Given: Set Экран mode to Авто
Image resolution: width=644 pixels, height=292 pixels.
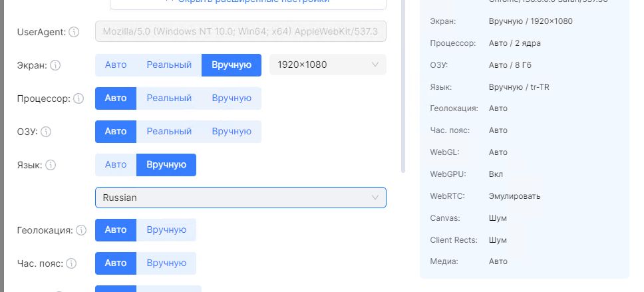Looking at the screenshot, I should [x=116, y=65].
